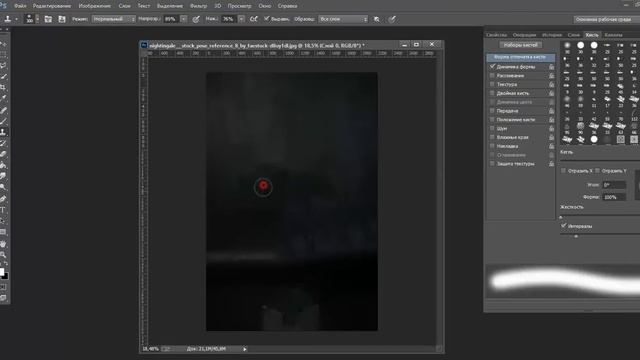The height and width of the screenshot is (360, 640).
Task: Select the Lasso tool
Action: pyautogui.click(x=3, y=65)
